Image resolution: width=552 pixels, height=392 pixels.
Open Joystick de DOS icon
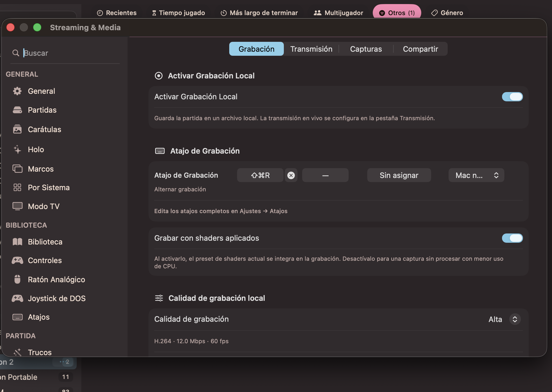tap(17, 298)
